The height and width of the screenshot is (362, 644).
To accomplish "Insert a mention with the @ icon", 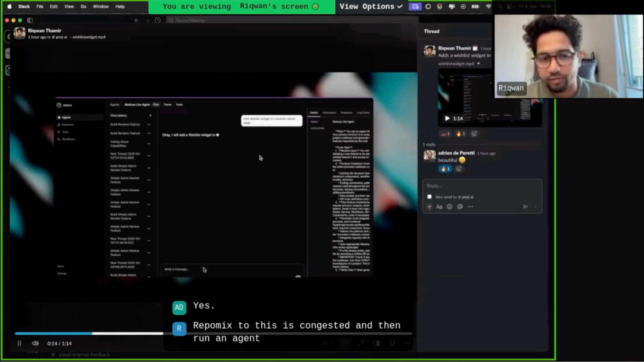I will [460, 207].
